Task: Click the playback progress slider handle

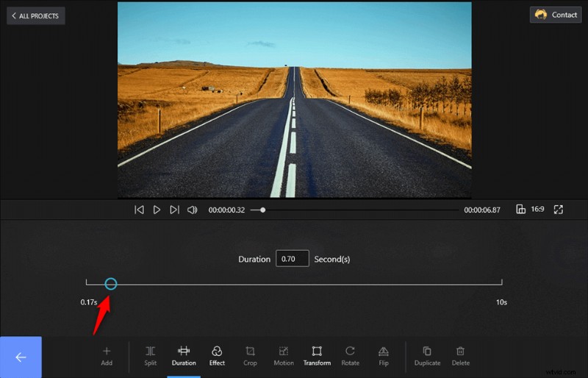Action: (263, 210)
